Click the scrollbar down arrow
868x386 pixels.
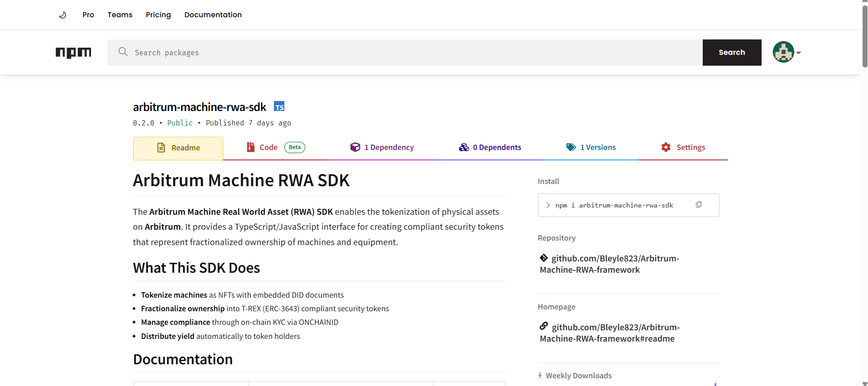pyautogui.click(x=864, y=383)
